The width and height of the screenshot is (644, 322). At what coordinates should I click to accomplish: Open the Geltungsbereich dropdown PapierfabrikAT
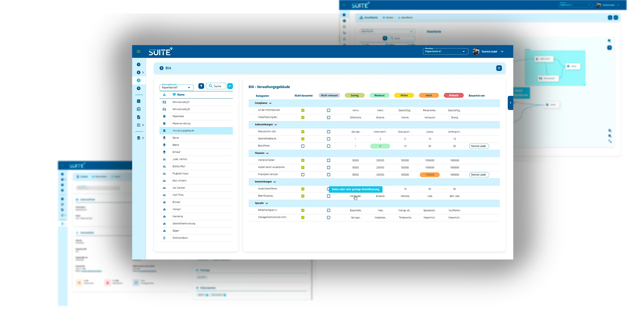176,87
